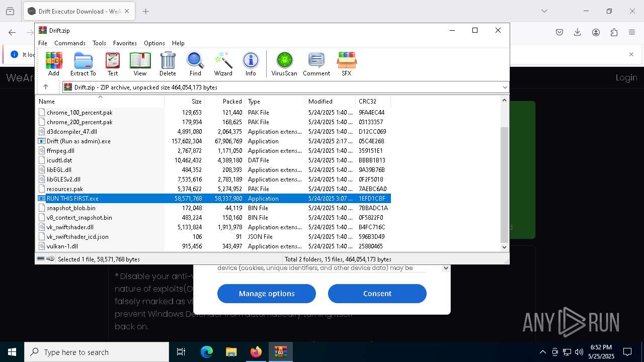Click the Add toolbar icon in WinRAR
Viewport: 644px width, 362px height.
pos(54,64)
